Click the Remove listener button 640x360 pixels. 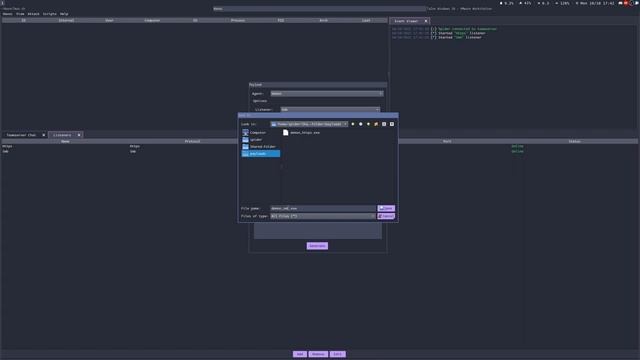(x=318, y=354)
